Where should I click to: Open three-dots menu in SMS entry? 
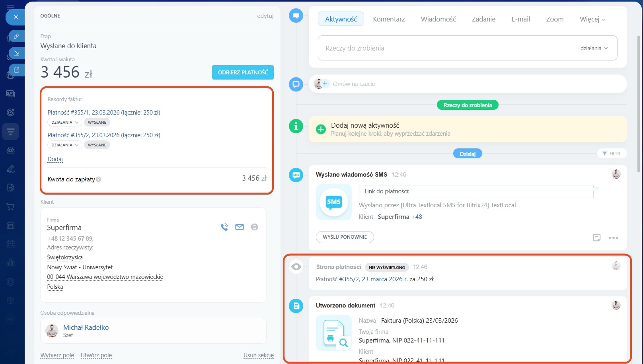613,237
